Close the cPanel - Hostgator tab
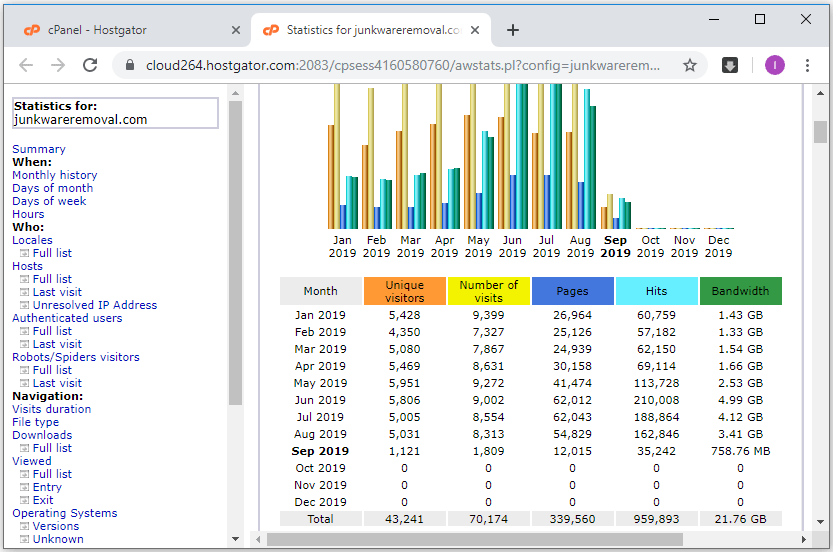Screen dimensions: 833x552 click(236, 30)
